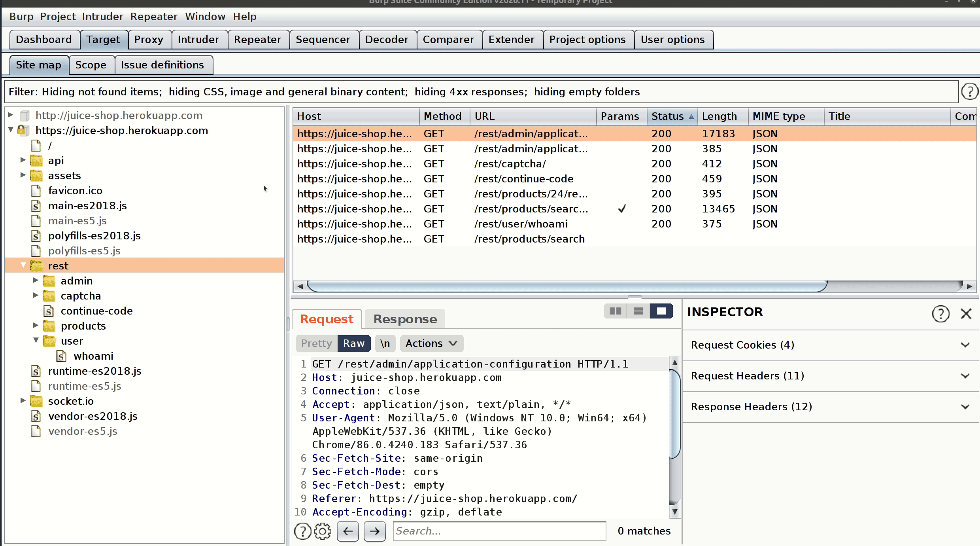Open the Actions dropdown
980x546 pixels.
click(x=431, y=343)
